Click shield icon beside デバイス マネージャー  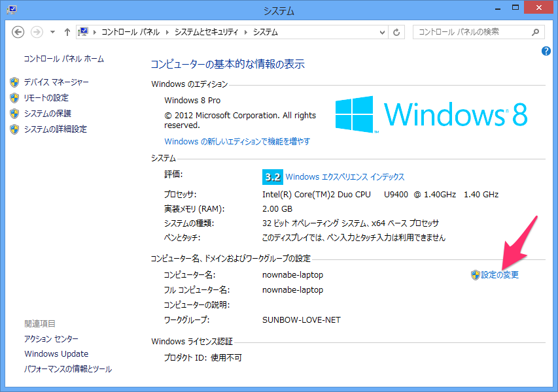click(14, 82)
